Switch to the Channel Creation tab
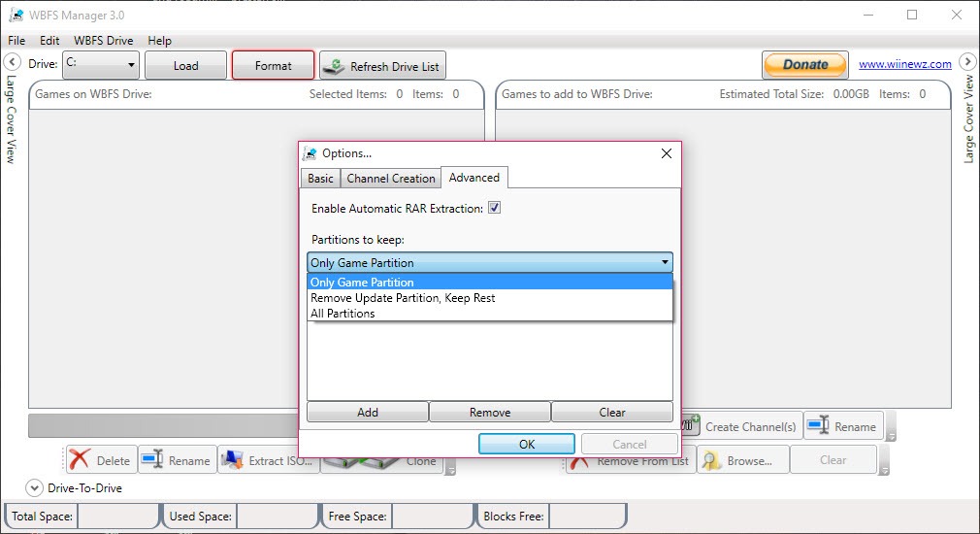This screenshot has height=534, width=980. click(391, 179)
